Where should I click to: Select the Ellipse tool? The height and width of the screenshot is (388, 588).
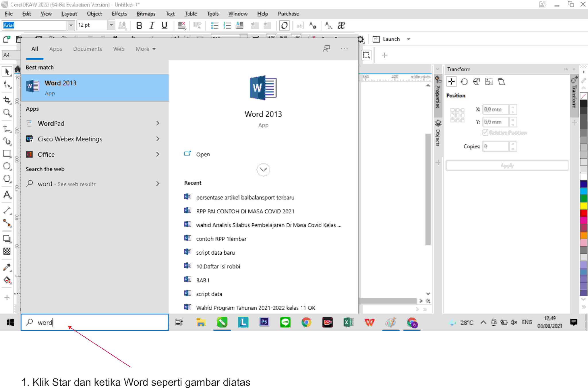7,166
